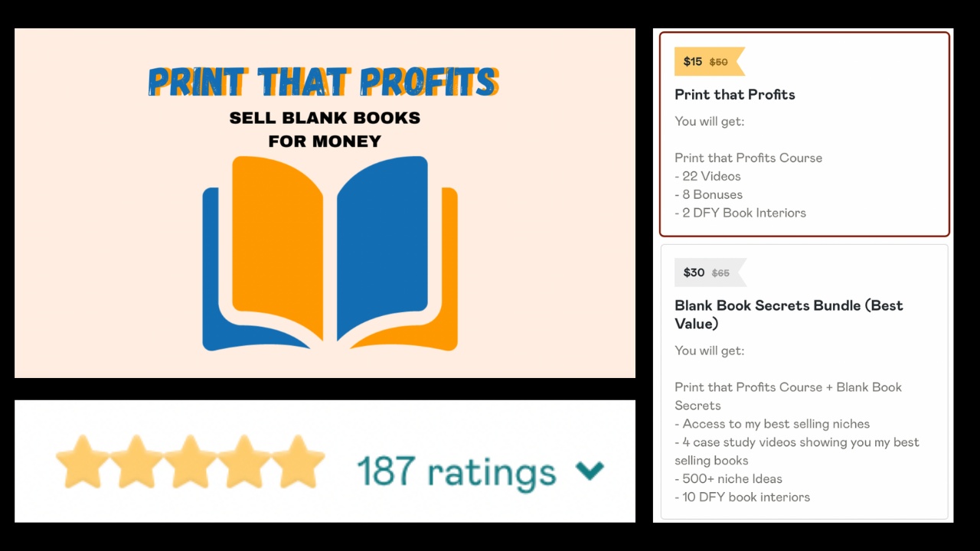
Task: Click the SELL BLANK BOOKS FOR MONEY text
Action: [x=325, y=129]
